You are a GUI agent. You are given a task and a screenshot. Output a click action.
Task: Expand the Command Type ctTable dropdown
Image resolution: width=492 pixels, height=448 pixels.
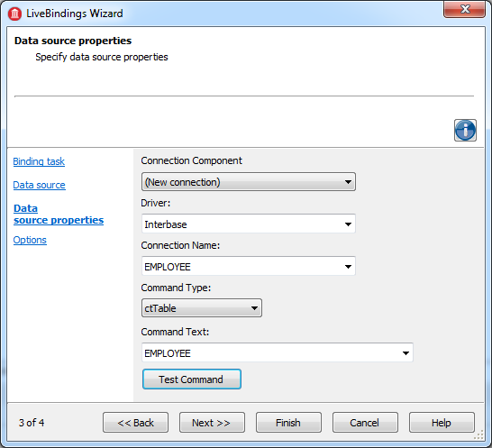pos(202,308)
